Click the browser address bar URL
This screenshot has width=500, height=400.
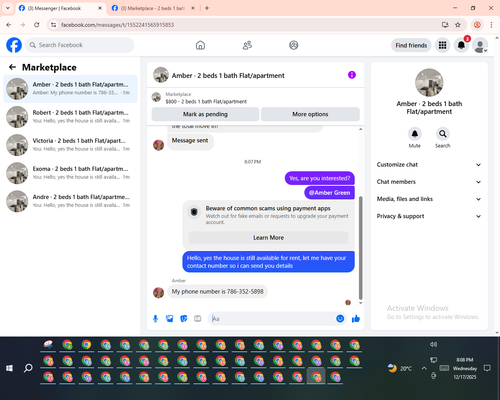pyautogui.click(x=117, y=25)
